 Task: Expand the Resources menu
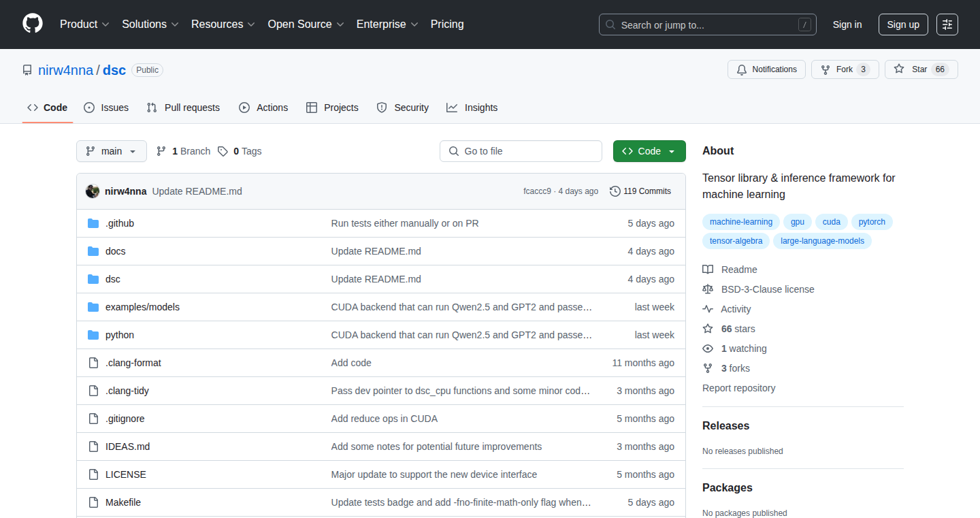point(223,24)
